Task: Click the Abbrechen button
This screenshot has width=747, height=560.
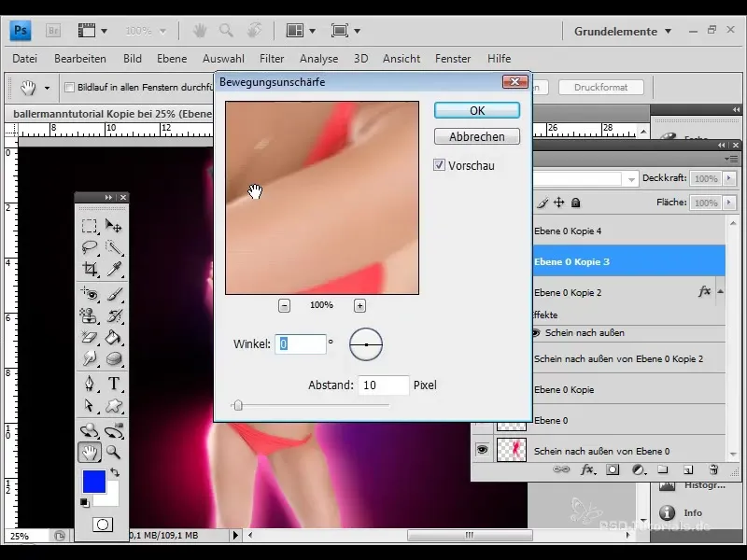Action: [477, 136]
